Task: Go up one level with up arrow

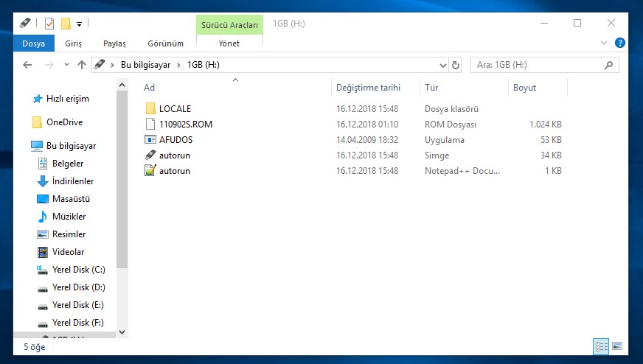Action: 82,65
